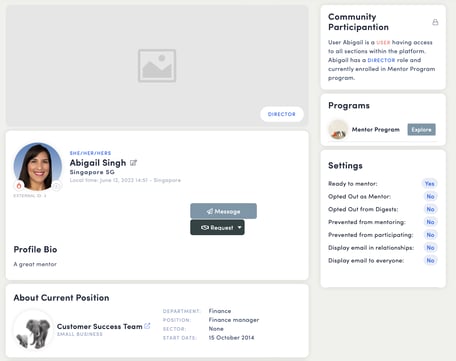Click the SMALL BUSINESS label

coord(80,334)
